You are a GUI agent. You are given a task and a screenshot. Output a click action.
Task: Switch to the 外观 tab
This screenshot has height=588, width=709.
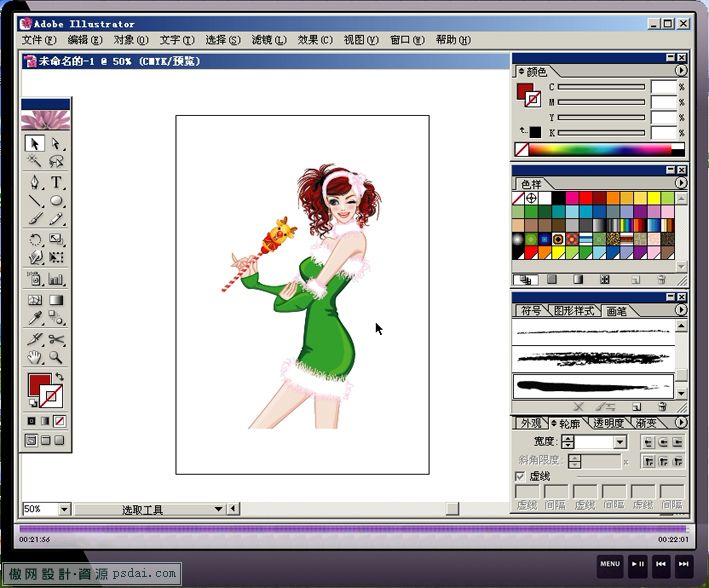coord(530,423)
